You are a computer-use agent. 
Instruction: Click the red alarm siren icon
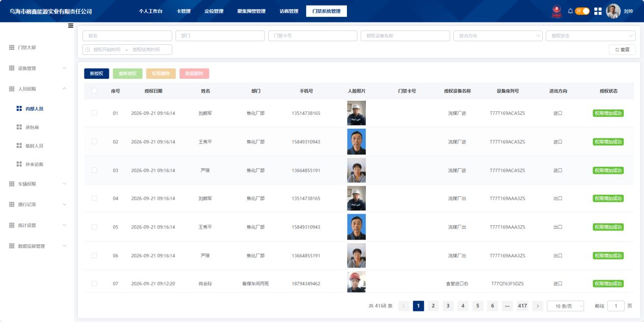[x=557, y=11]
